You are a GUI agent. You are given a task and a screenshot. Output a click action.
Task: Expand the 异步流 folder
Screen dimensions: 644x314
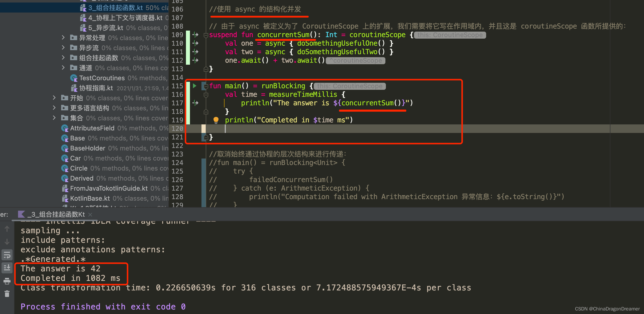pos(63,48)
